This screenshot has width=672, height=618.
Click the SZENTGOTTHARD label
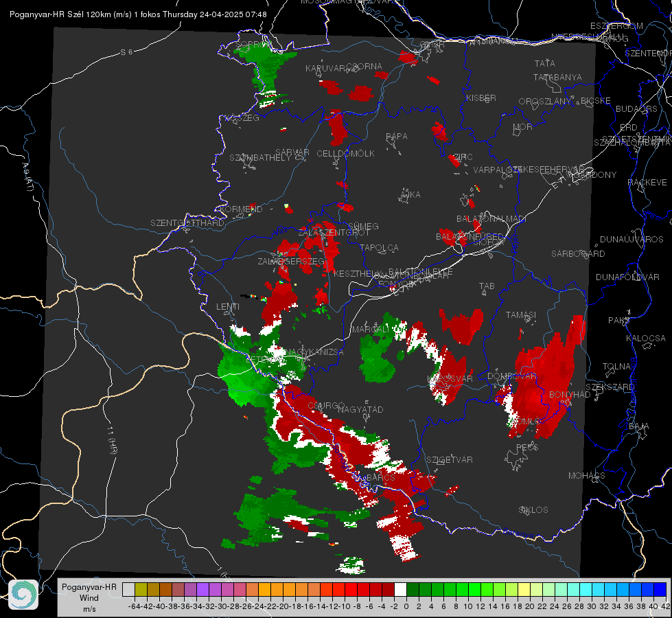187,223
